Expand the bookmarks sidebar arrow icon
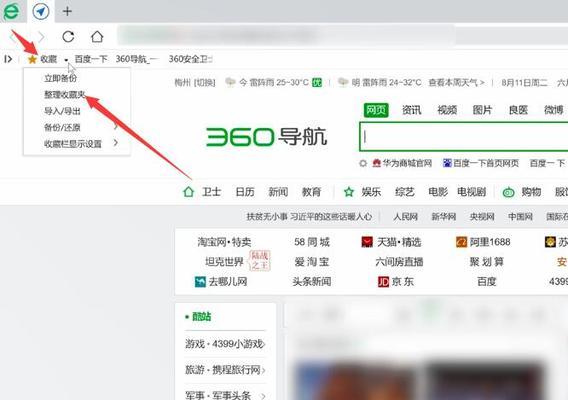Image resolution: width=568 pixels, height=400 pixels. pos(8,59)
